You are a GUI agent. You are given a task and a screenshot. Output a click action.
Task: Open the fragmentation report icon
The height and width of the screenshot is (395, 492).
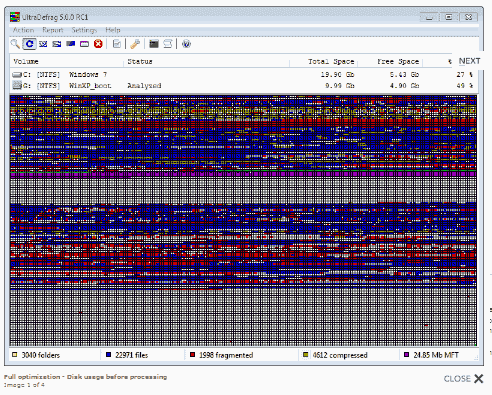pos(117,44)
